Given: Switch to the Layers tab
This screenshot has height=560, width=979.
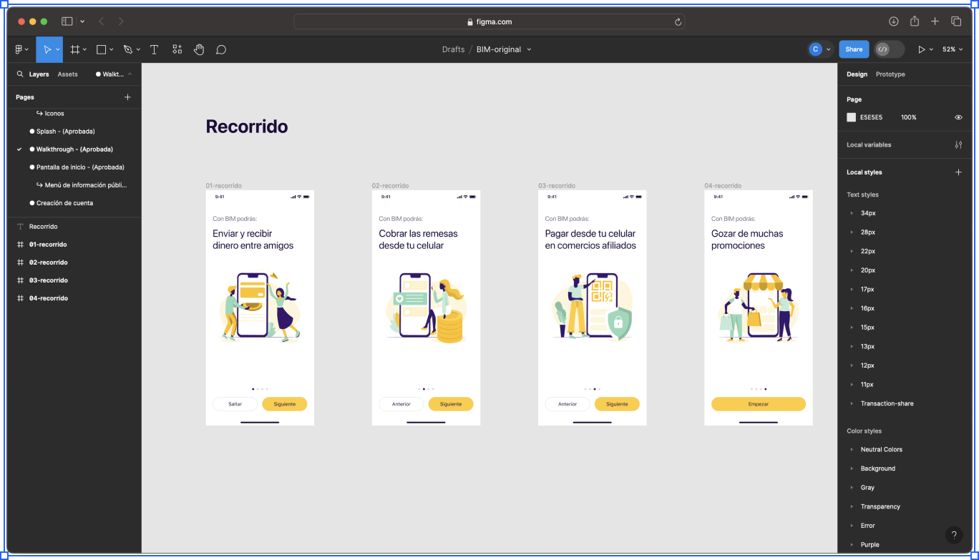Looking at the screenshot, I should 39,74.
